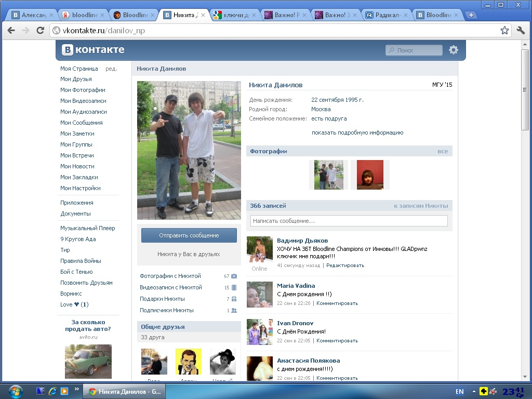Viewport: 532px width, 399px height.
Task: Go back using the browser back arrow
Action: (x=11, y=31)
